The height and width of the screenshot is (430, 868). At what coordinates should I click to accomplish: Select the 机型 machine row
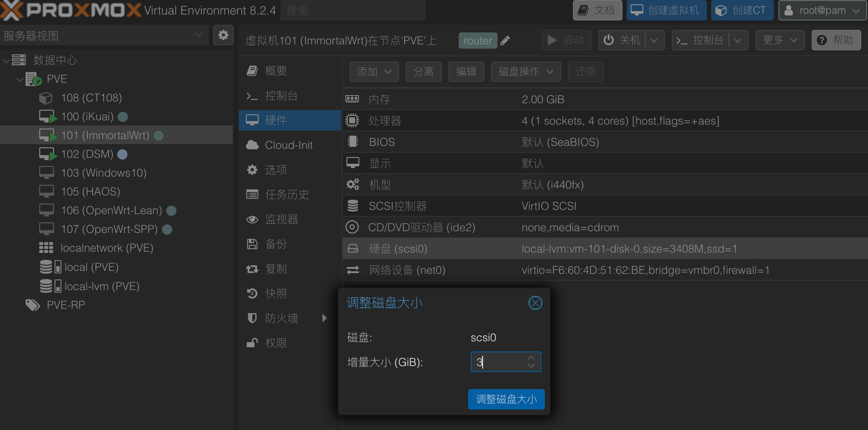[x=605, y=185]
